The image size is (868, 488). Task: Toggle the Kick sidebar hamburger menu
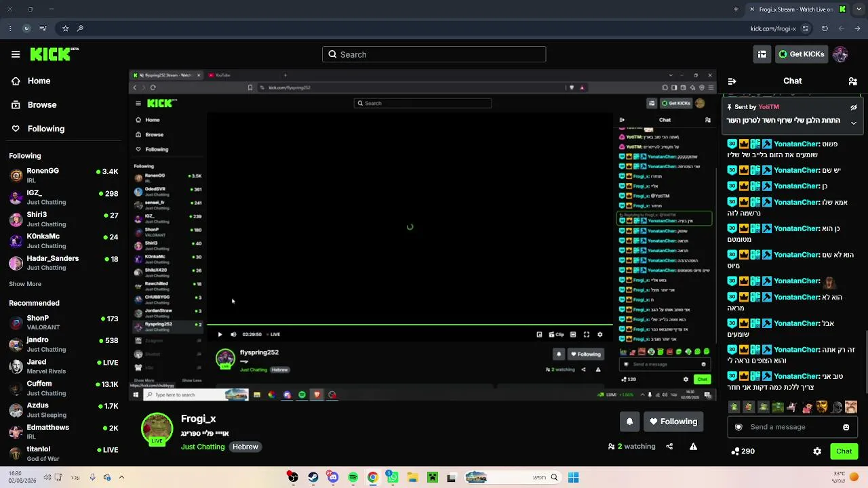tap(16, 54)
